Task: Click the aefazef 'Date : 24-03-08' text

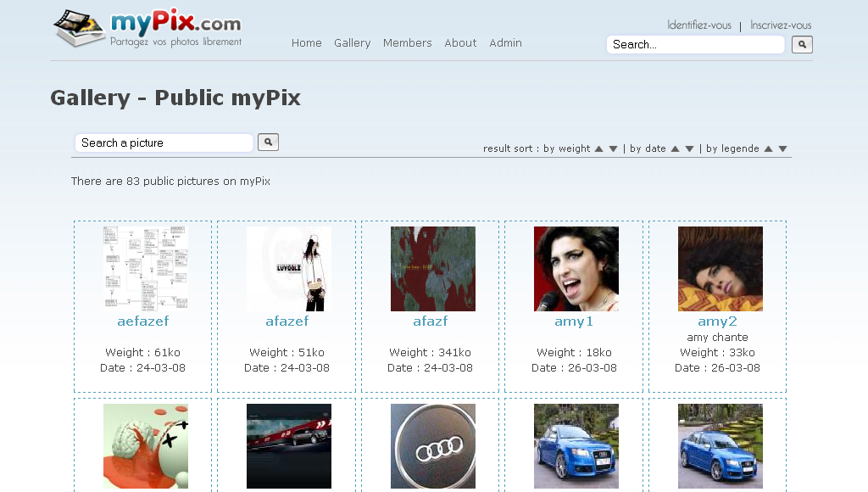Action: [x=142, y=368]
